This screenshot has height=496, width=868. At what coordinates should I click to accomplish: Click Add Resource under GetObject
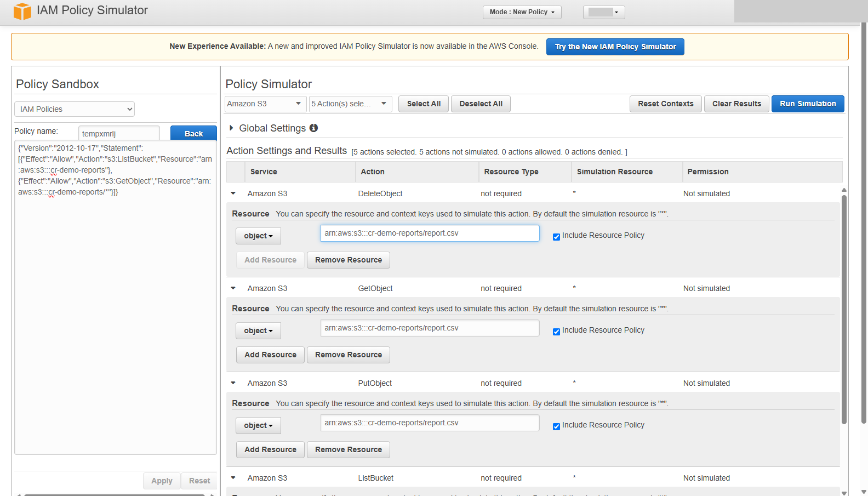pyautogui.click(x=271, y=355)
